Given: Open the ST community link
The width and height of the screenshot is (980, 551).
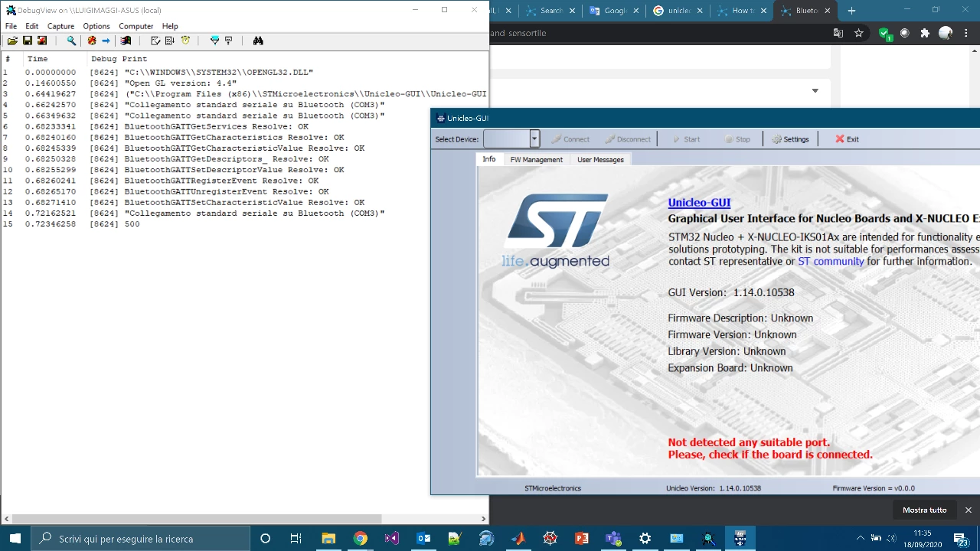Looking at the screenshot, I should [x=831, y=261].
